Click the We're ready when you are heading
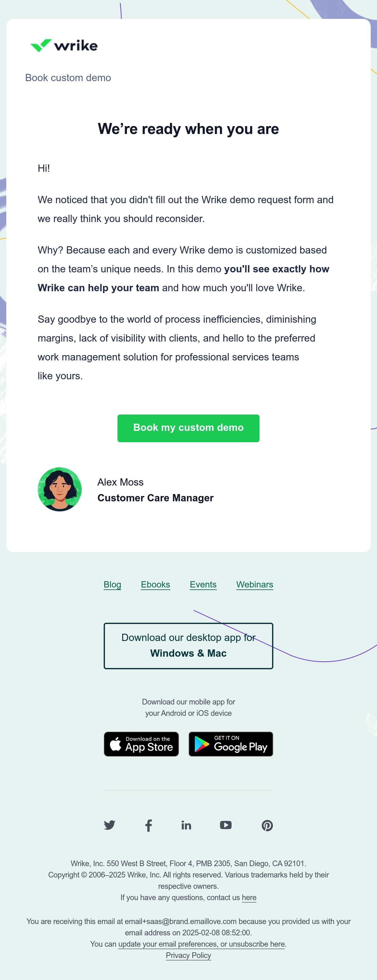The width and height of the screenshot is (377, 980). click(x=188, y=129)
